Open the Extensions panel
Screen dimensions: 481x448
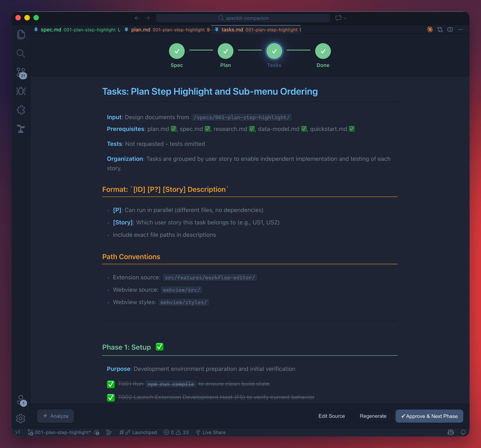(x=21, y=110)
